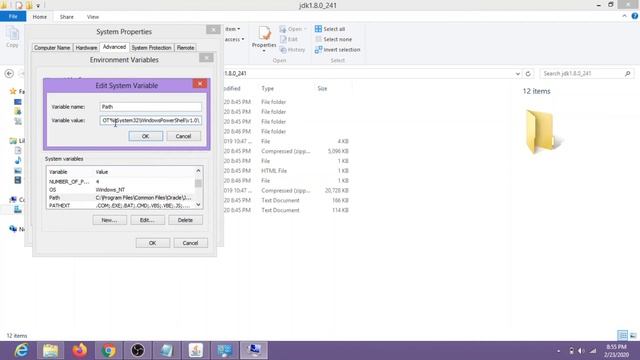Viewport: 640px width, 360px height.
Task: Open the System Protection tab
Action: [151, 48]
